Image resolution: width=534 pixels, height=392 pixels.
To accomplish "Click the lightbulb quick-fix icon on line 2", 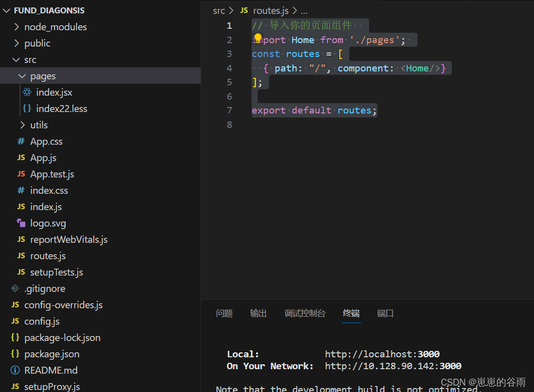I will (x=258, y=38).
